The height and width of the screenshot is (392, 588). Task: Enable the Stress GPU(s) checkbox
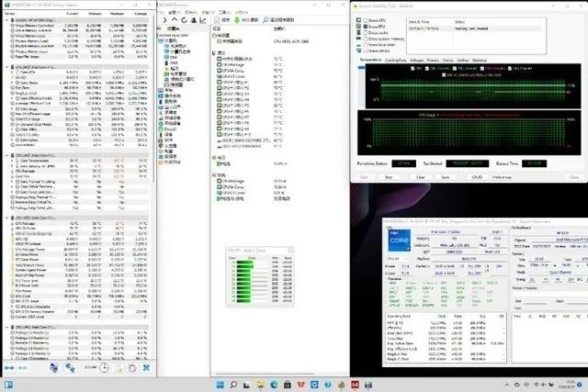(366, 50)
